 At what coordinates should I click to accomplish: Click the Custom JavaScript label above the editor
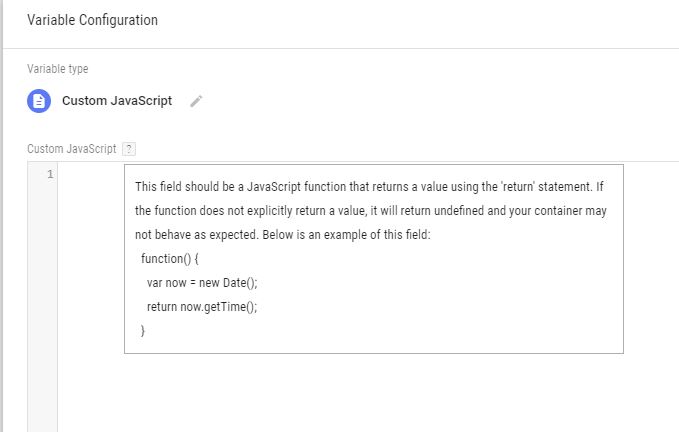pyautogui.click(x=71, y=149)
